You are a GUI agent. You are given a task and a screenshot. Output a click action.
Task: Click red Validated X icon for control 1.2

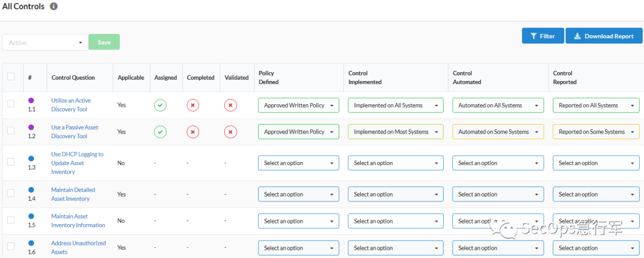(x=230, y=132)
